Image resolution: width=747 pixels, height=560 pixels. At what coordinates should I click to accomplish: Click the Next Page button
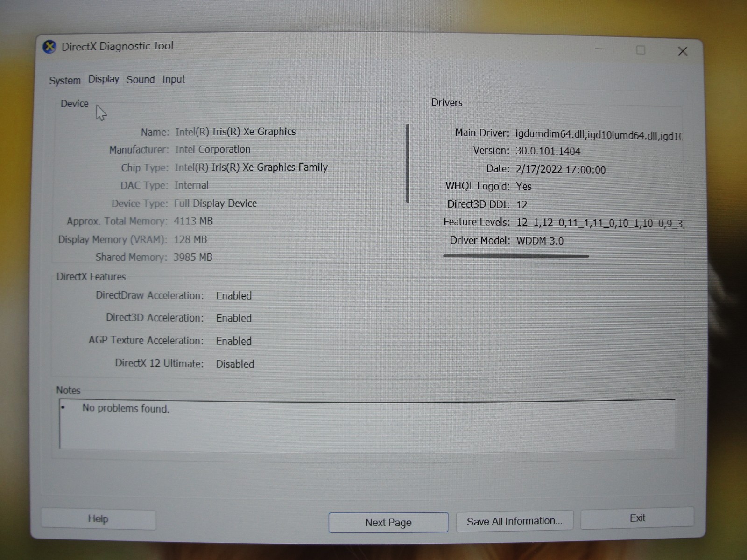click(x=388, y=522)
